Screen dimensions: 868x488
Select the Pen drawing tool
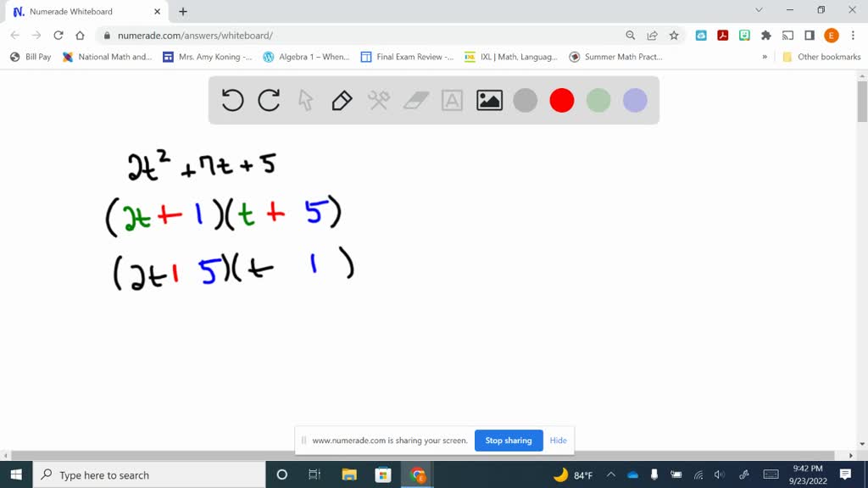342,100
